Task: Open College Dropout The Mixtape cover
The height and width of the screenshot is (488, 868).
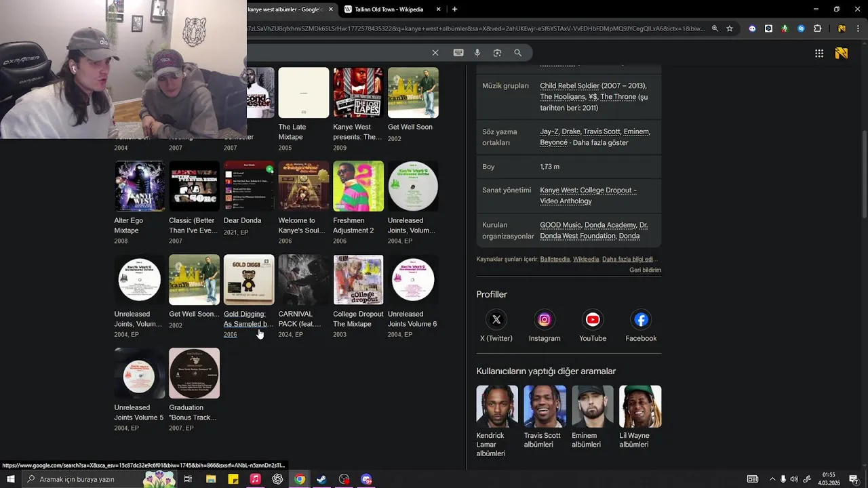Action: click(x=358, y=280)
